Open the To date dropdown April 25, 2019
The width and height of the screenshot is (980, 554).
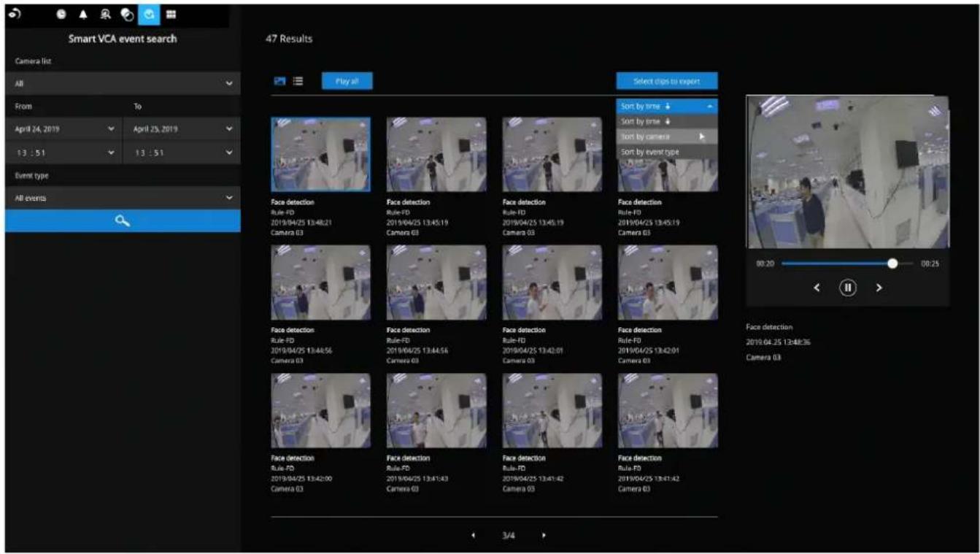tap(182, 128)
